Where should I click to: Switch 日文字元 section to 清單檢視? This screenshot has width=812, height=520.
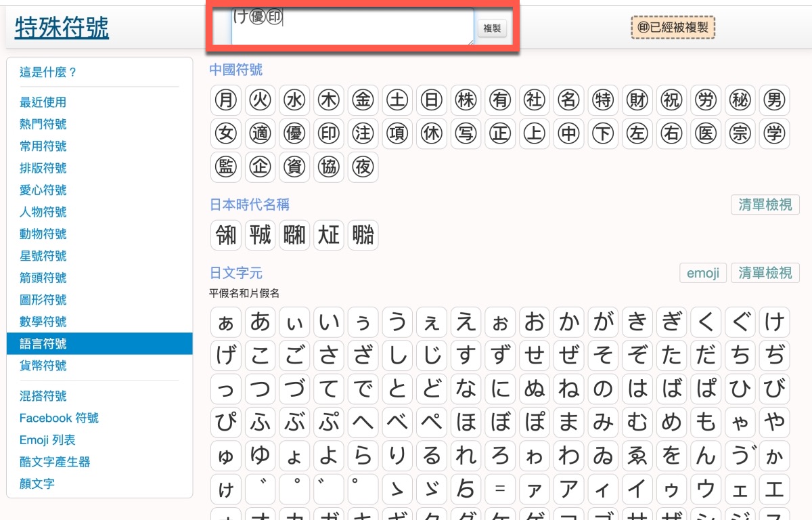(765, 273)
